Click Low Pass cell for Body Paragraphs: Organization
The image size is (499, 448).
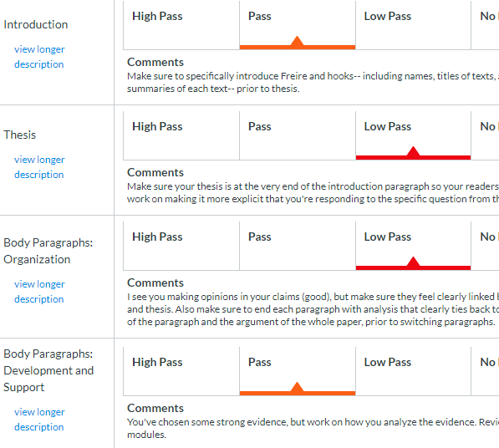click(x=414, y=246)
